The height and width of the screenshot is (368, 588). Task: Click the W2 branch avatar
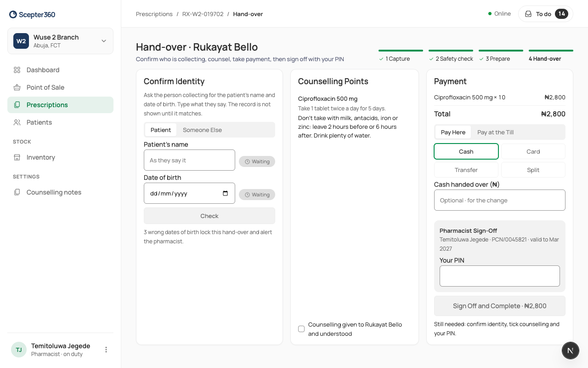[21, 41]
